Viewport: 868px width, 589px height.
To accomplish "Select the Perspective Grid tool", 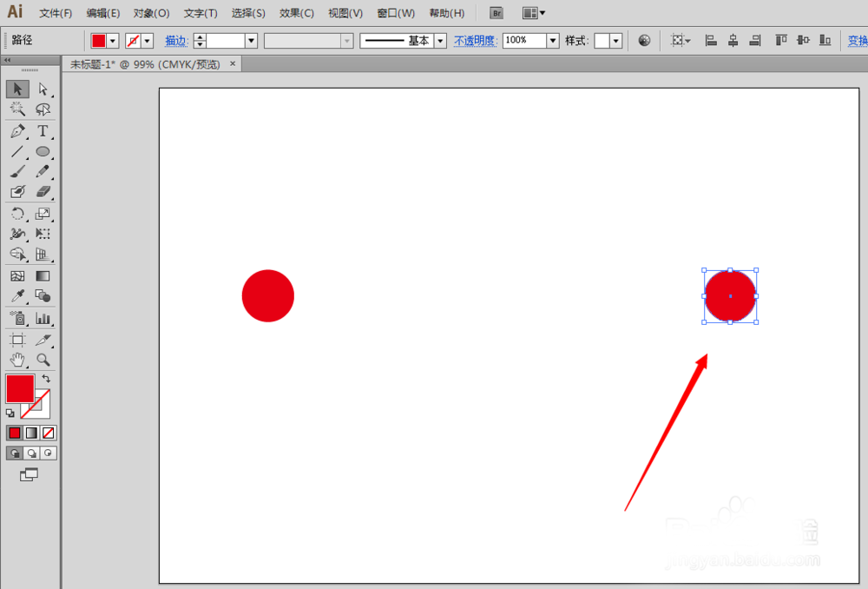I will [43, 255].
